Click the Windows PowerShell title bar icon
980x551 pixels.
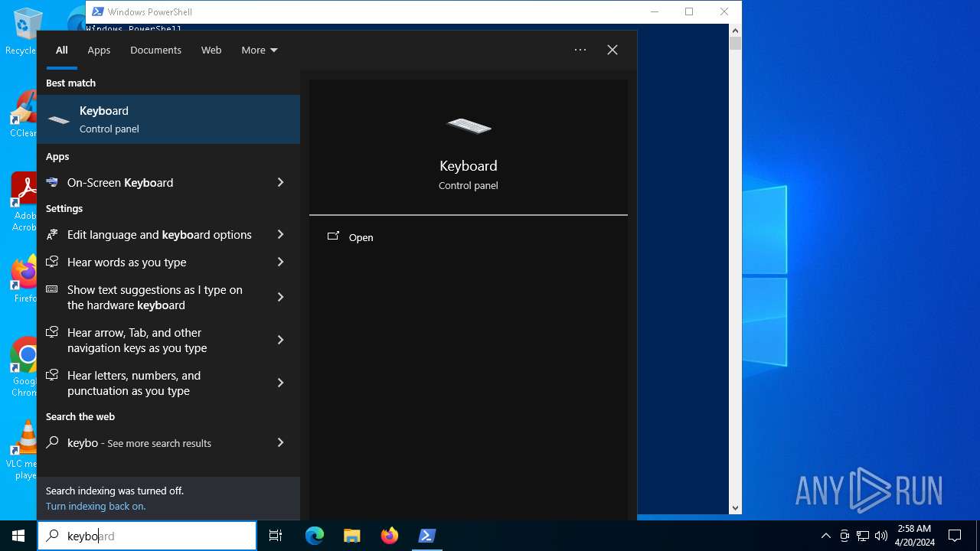(x=97, y=11)
